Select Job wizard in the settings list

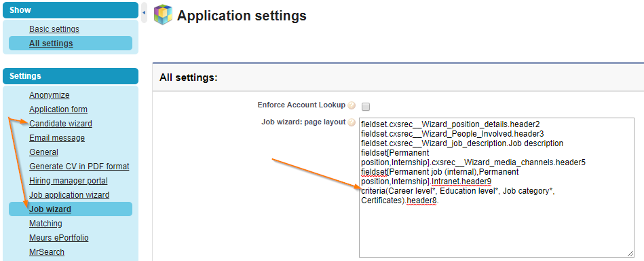(50, 209)
